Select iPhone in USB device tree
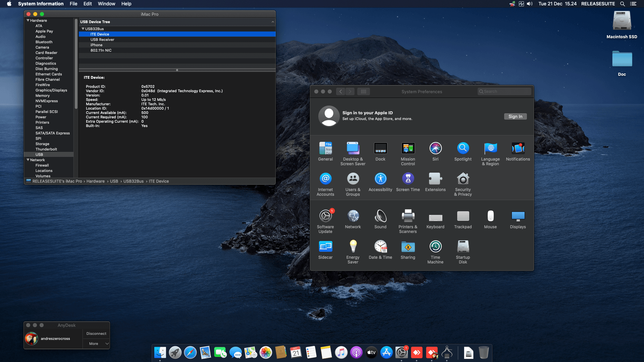Viewport: 644px width, 362px height. pyautogui.click(x=177, y=45)
